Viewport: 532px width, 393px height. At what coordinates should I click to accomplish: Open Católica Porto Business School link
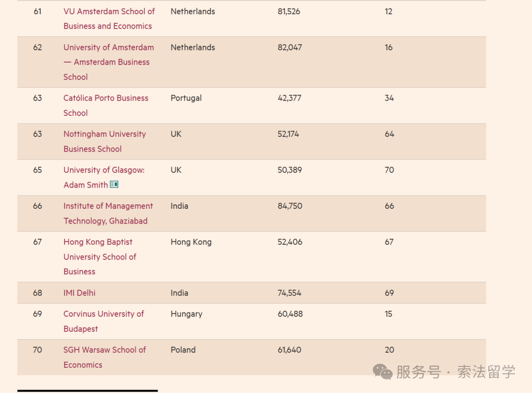(x=106, y=105)
